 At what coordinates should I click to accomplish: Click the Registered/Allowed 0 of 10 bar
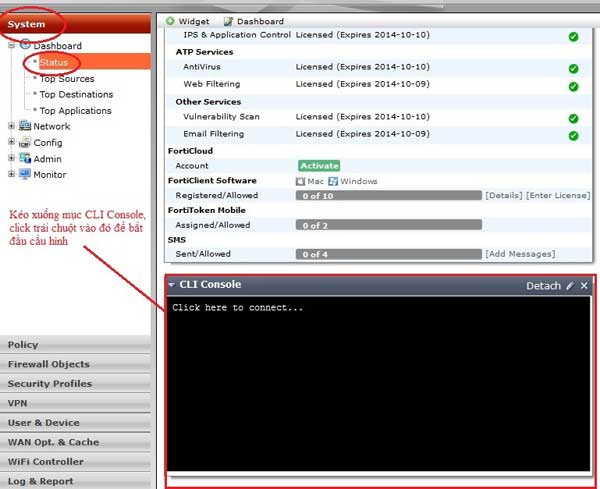click(389, 196)
